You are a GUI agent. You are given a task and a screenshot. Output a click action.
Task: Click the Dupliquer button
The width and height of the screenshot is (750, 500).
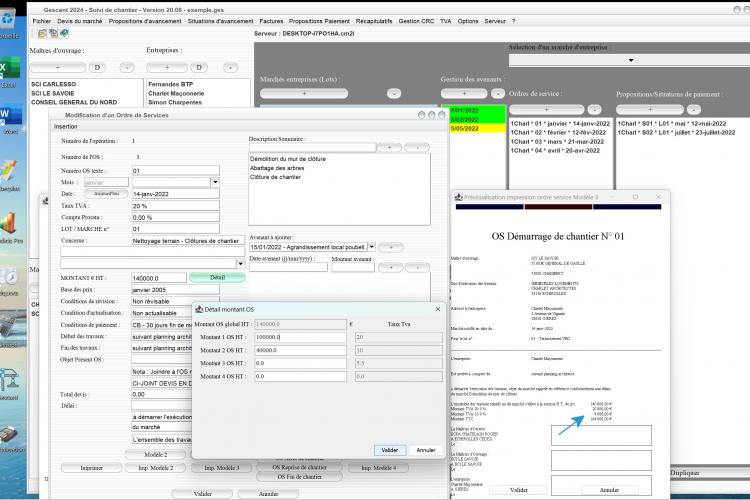(x=684, y=473)
